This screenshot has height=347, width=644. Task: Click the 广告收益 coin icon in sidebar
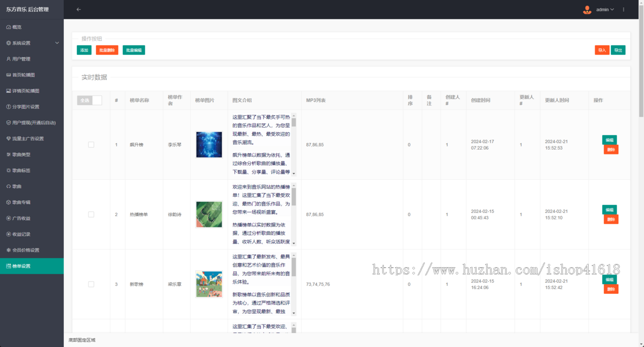pos(9,218)
